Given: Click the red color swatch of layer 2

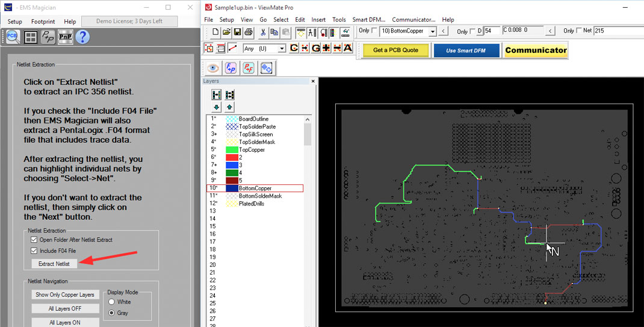Looking at the screenshot, I should (232, 157).
